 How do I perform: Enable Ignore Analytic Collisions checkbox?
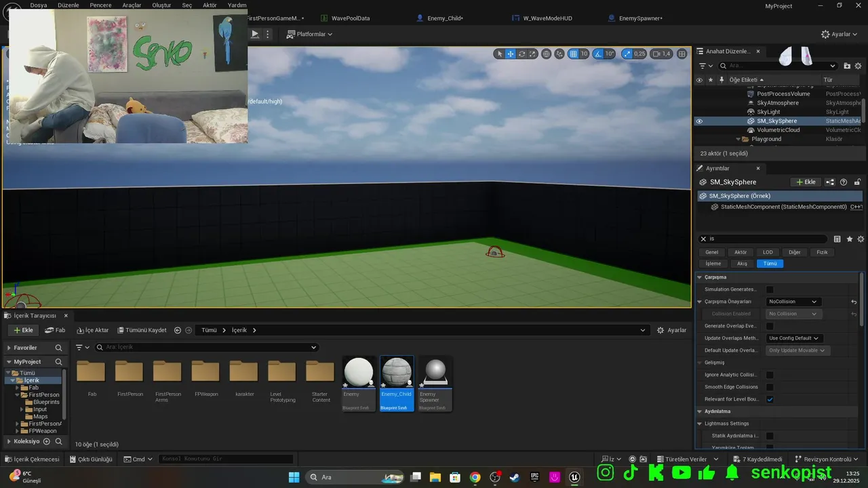tap(770, 375)
